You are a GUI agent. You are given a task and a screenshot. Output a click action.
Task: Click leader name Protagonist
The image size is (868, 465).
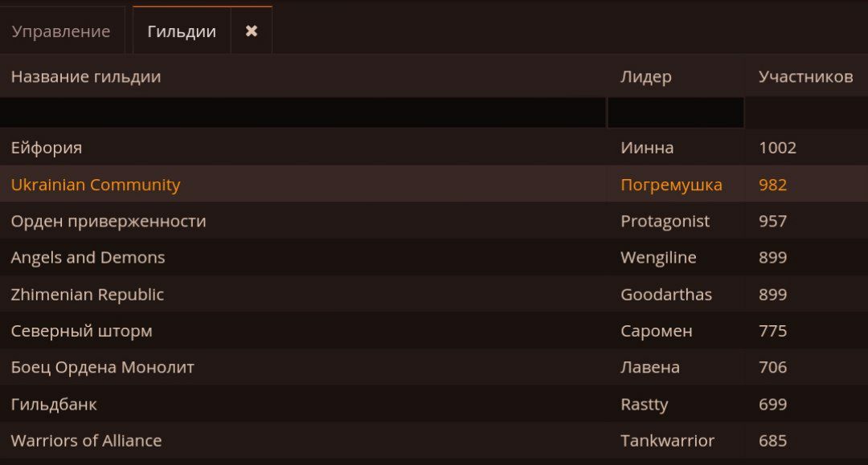(665, 221)
